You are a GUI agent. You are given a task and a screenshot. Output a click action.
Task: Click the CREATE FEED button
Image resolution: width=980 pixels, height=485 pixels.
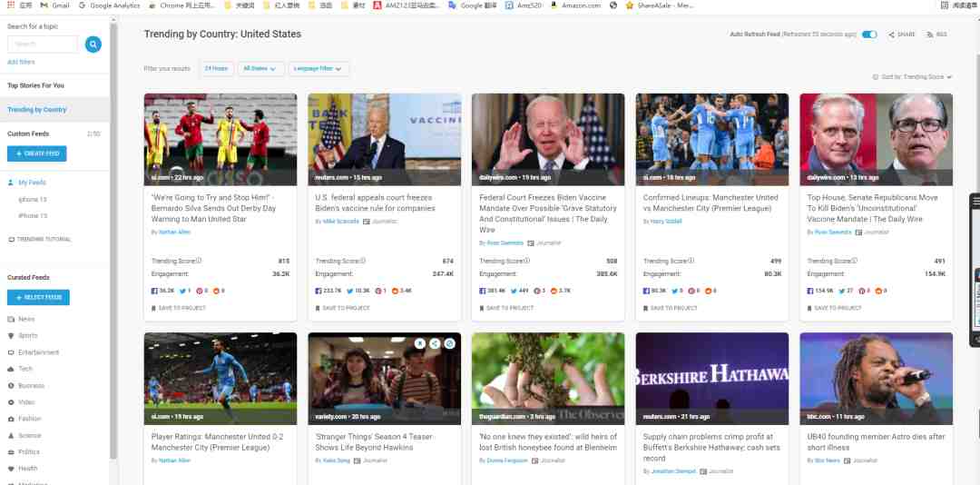point(37,154)
